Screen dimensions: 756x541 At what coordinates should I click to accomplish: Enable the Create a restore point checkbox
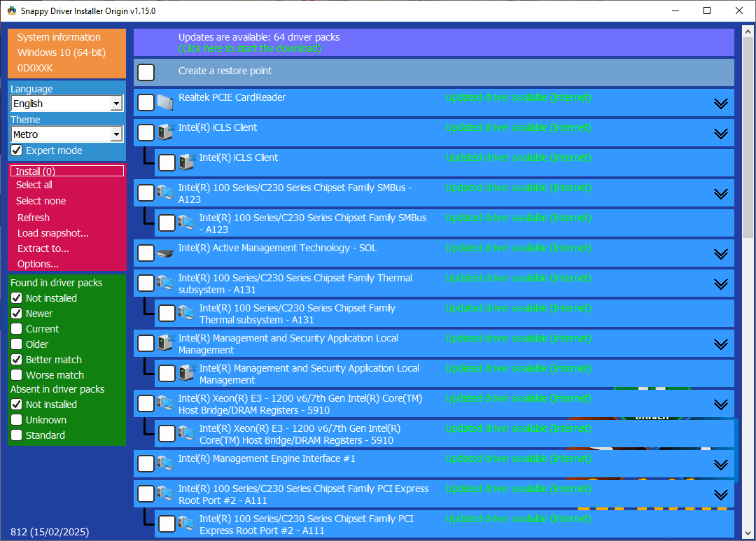coord(146,72)
